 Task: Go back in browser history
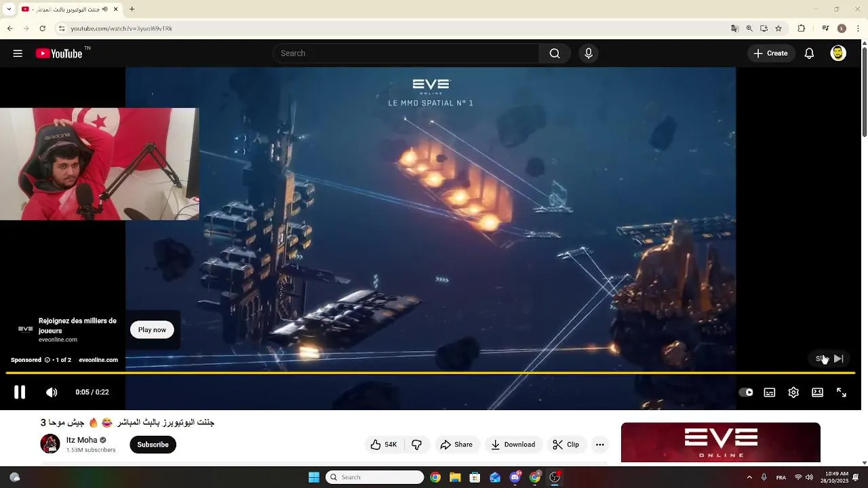pos(10,28)
